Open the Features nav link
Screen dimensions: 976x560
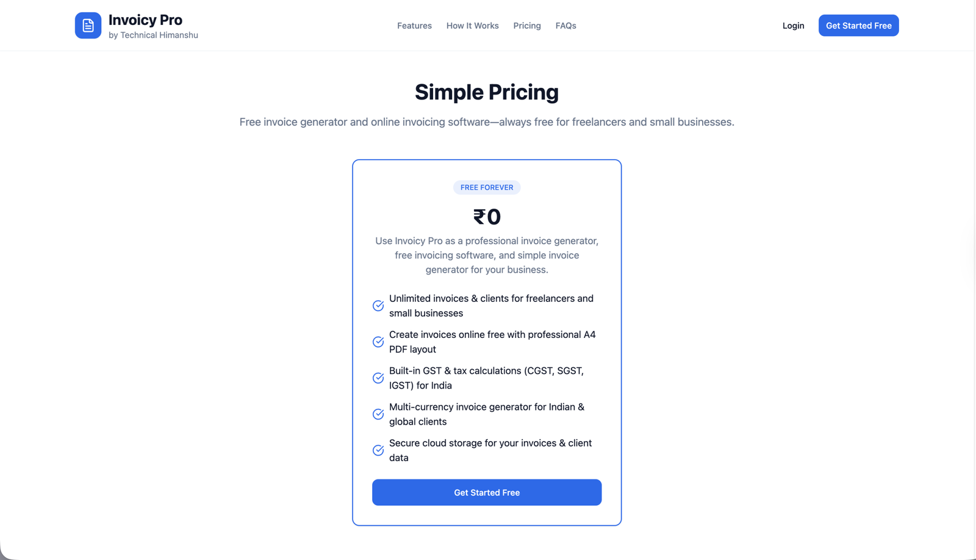click(x=414, y=26)
